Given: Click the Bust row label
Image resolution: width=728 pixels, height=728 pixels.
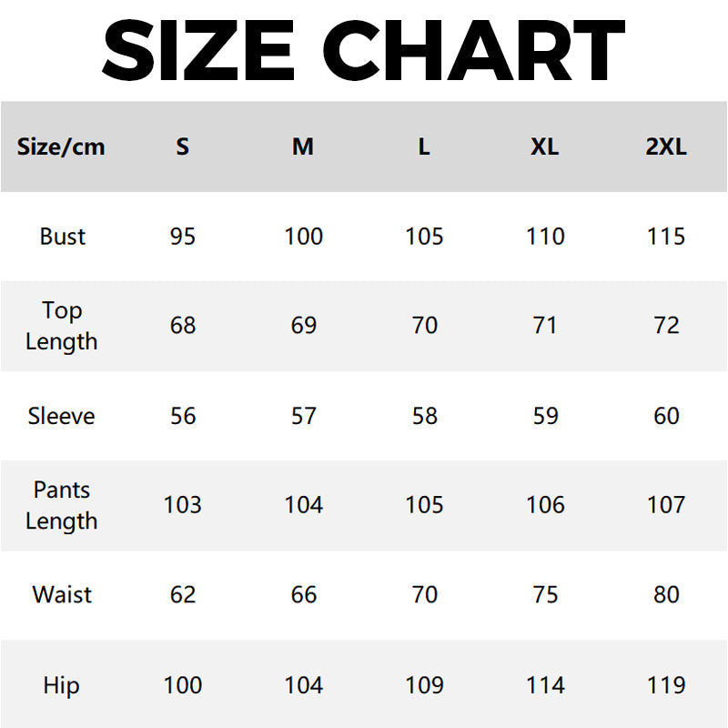Looking at the screenshot, I should [62, 237].
